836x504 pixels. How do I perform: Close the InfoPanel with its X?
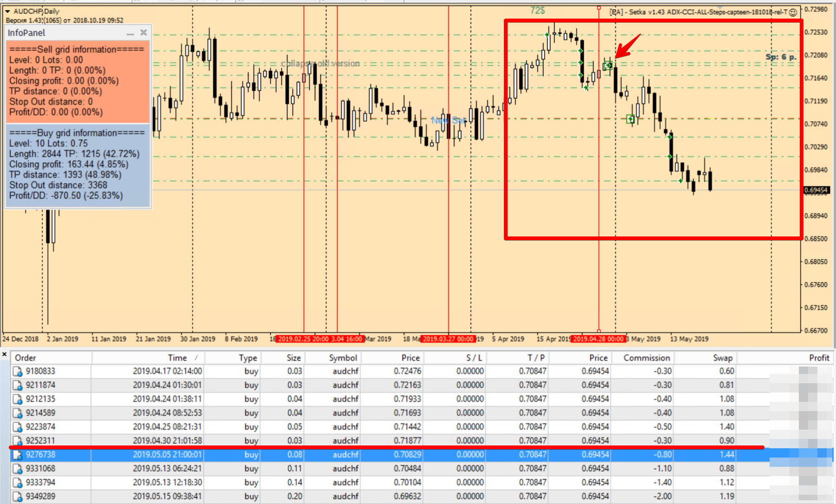coord(144,33)
